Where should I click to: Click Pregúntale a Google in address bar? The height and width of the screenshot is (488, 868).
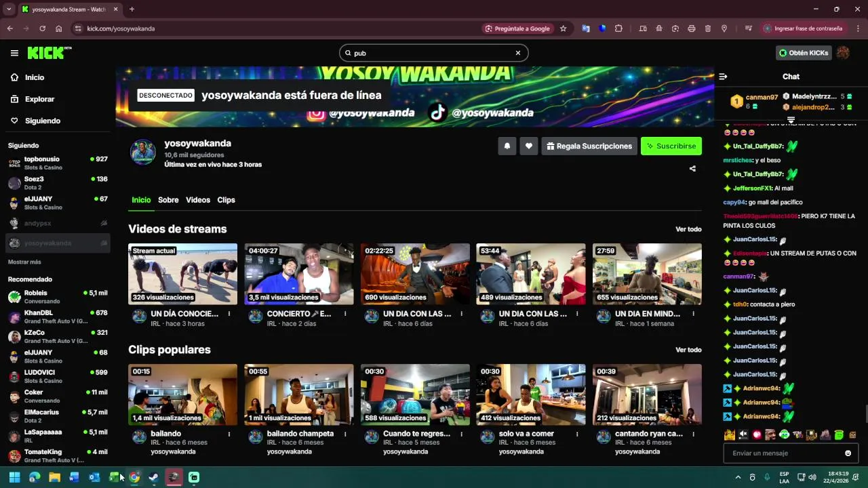coord(517,28)
